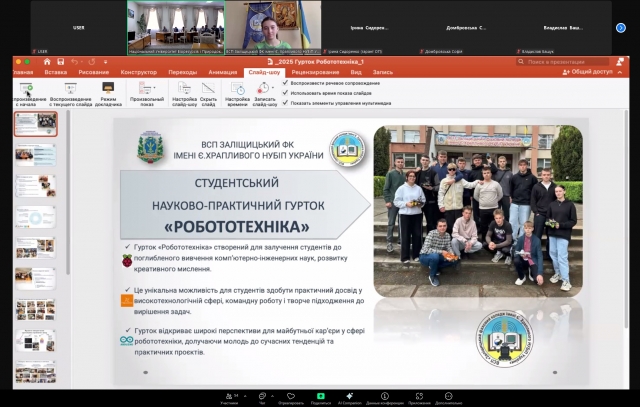
Task: Switch to the Переходы ribbon tab
Action: [x=182, y=72]
